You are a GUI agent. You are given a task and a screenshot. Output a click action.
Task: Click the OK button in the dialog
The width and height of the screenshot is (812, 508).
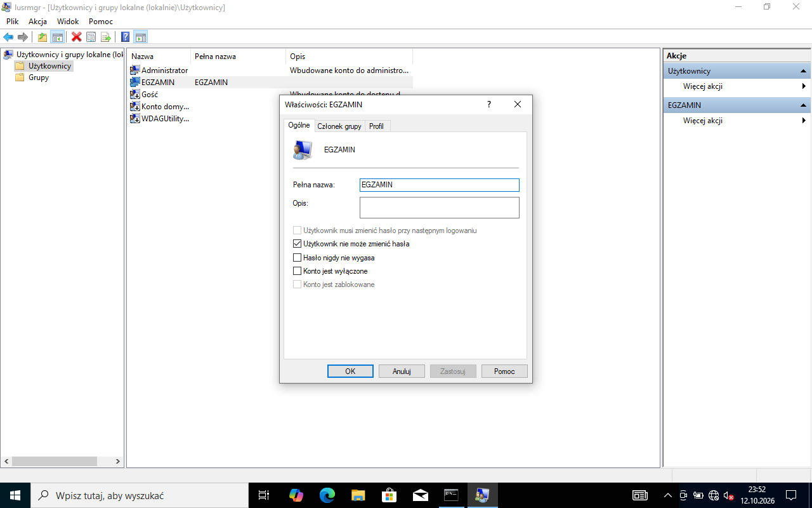(350, 371)
